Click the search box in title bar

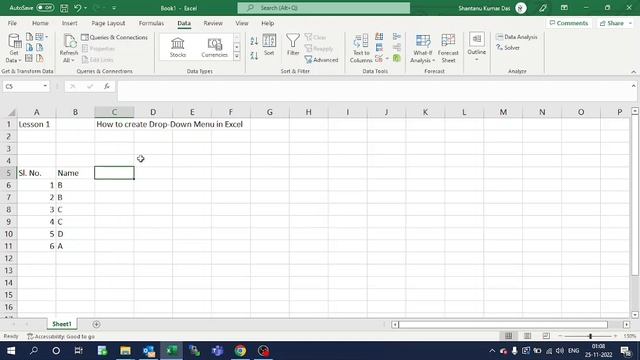click(x=324, y=8)
